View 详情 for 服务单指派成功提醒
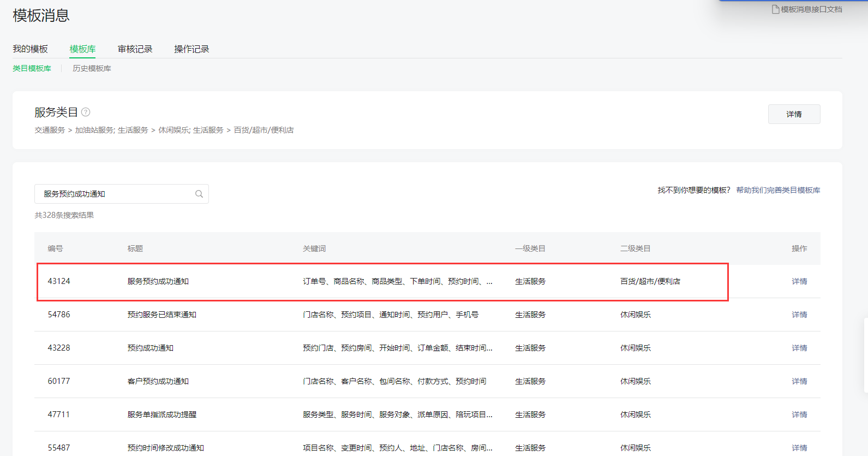Image resolution: width=868 pixels, height=456 pixels. coord(799,414)
